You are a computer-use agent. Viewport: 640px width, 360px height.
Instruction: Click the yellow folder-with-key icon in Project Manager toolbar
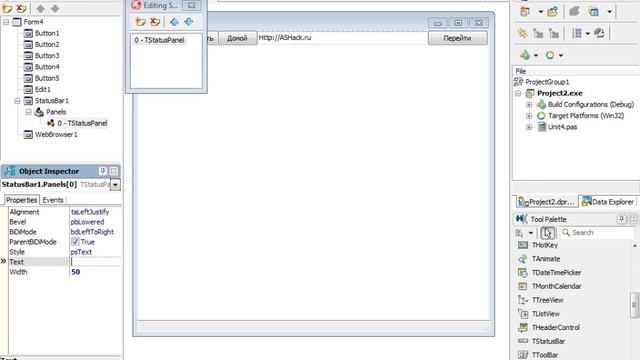(553, 11)
